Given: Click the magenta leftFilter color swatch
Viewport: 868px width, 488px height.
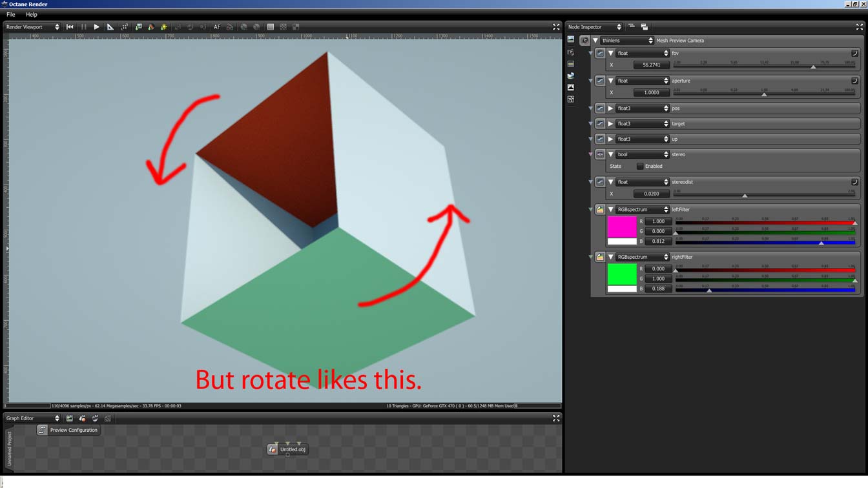Looking at the screenshot, I should tap(622, 227).
